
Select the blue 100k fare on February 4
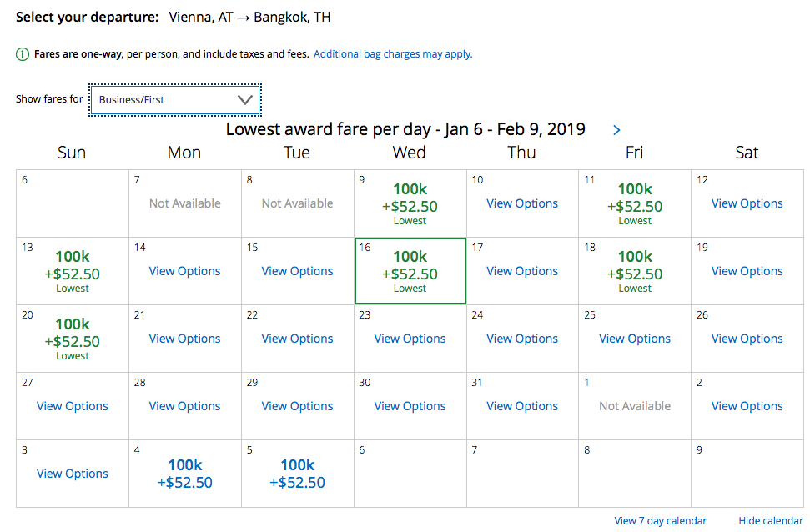[x=185, y=474]
